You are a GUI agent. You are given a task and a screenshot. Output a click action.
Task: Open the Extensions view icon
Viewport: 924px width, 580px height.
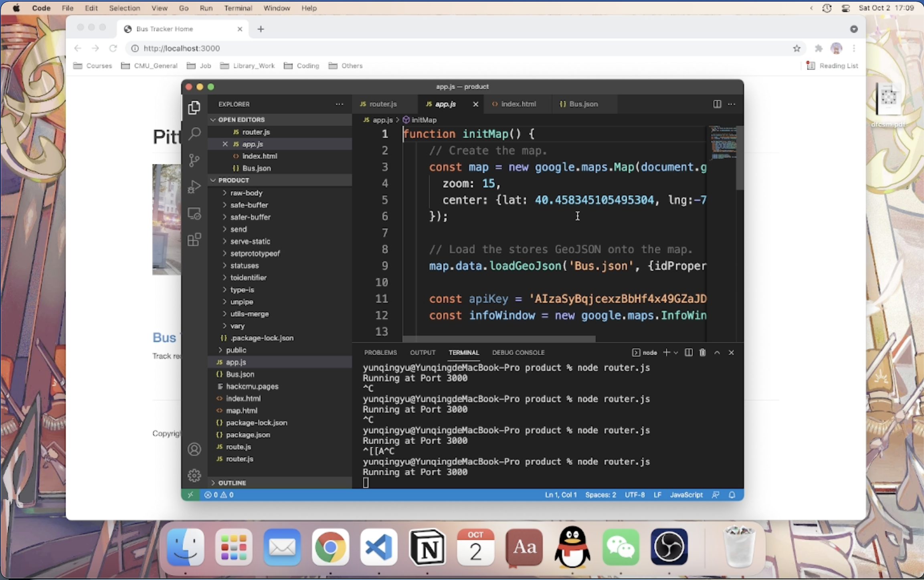(194, 240)
